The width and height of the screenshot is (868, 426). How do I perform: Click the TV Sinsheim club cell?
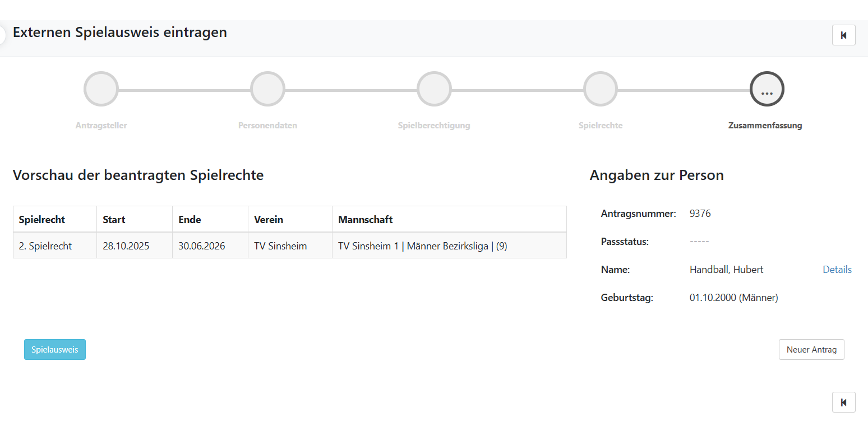click(x=280, y=246)
